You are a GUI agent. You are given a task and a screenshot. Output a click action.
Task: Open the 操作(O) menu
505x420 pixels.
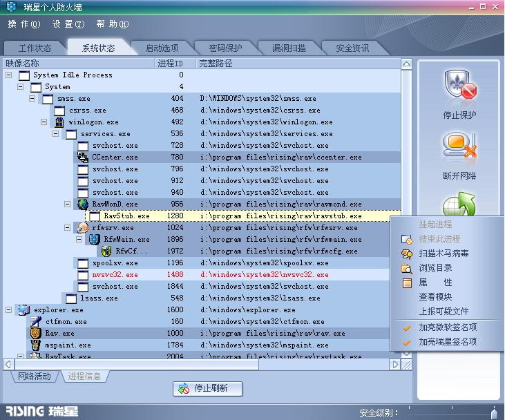coord(23,24)
